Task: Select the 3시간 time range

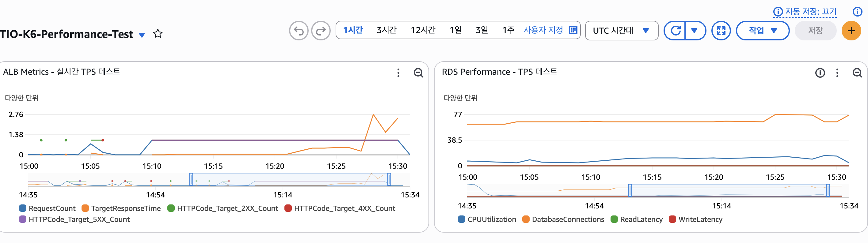Action: (x=386, y=30)
